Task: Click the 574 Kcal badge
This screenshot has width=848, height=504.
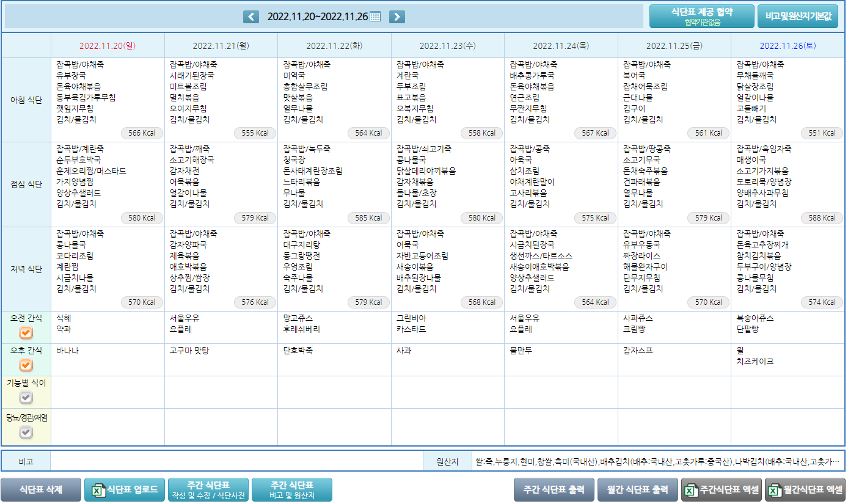Action: (822, 302)
